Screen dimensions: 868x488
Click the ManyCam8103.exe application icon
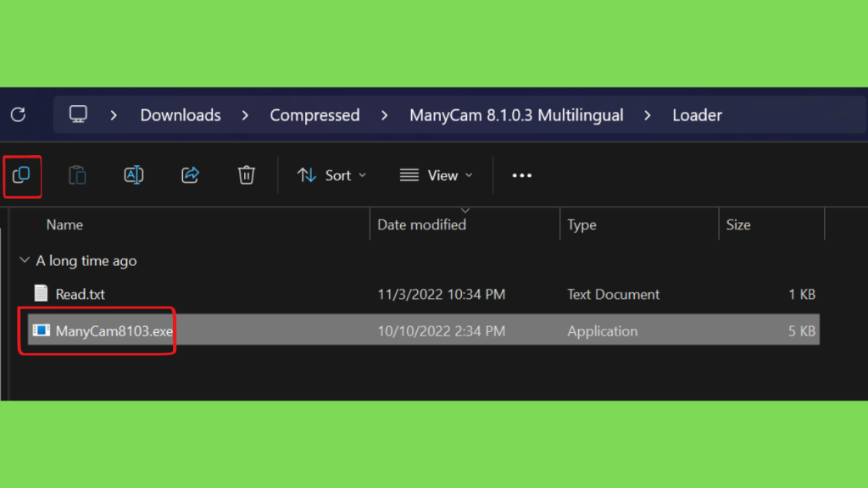pyautogui.click(x=41, y=330)
